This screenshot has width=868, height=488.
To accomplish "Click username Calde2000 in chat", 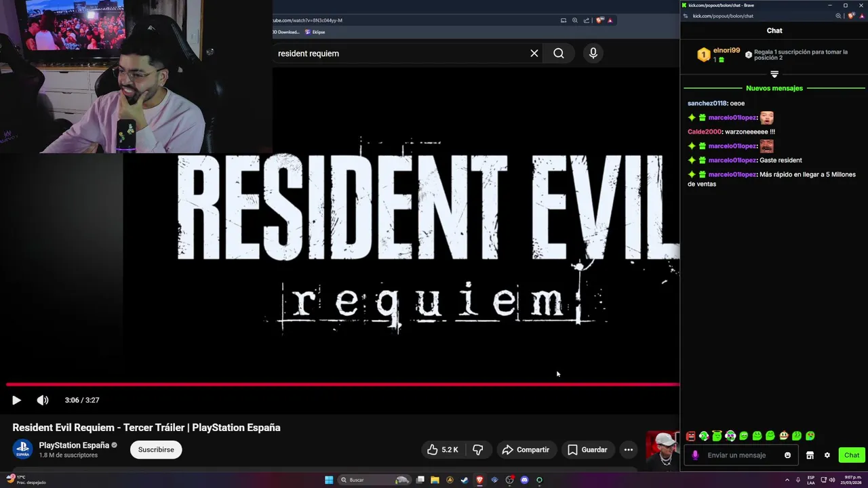I will [705, 131].
